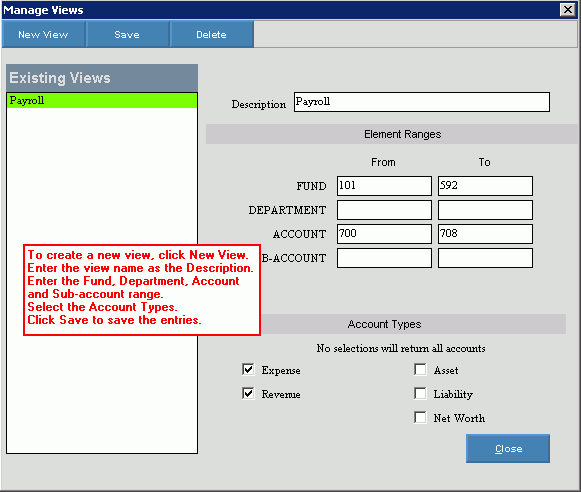Viewport: 581px width, 492px height.
Task: Click the FUND From field
Action: pyautogui.click(x=384, y=186)
